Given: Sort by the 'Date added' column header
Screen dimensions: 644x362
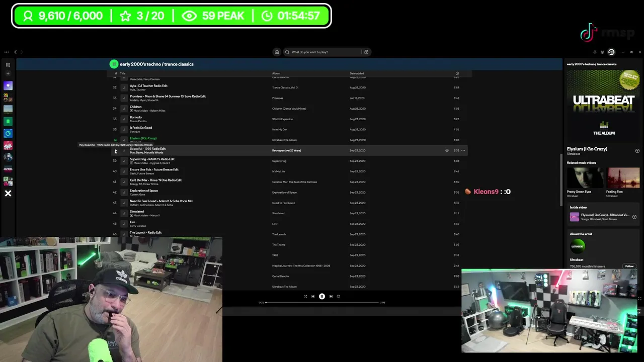Looking at the screenshot, I should (x=357, y=73).
